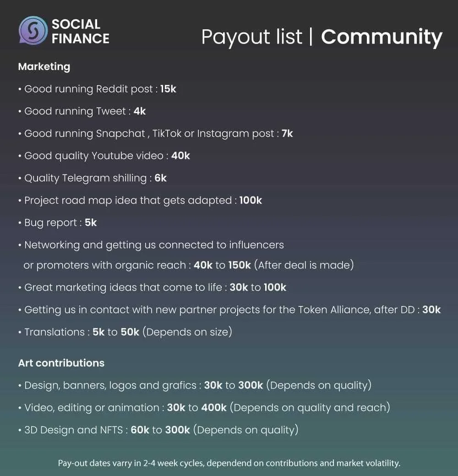
Task: Click the Great marketing ideas entry
Action: (x=152, y=288)
